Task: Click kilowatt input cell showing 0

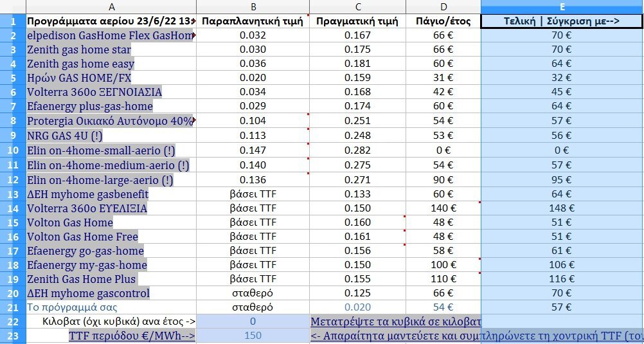Action: [253, 321]
